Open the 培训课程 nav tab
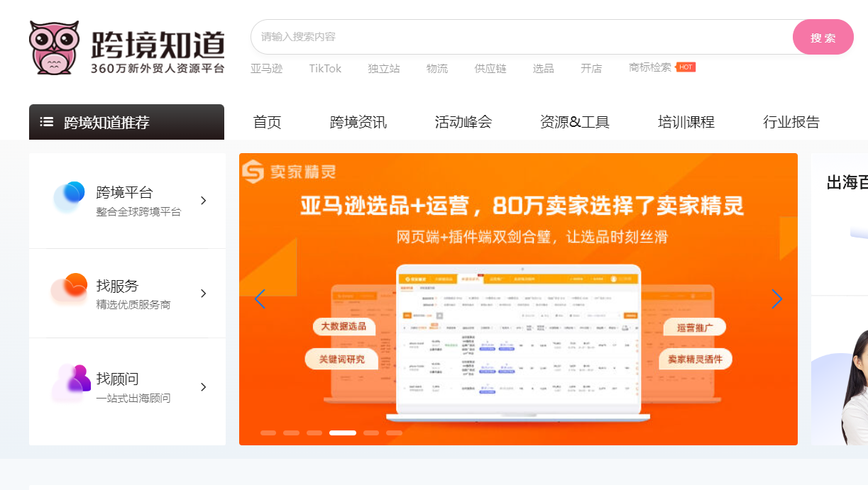Image resolution: width=868 pixels, height=490 pixels. [686, 122]
